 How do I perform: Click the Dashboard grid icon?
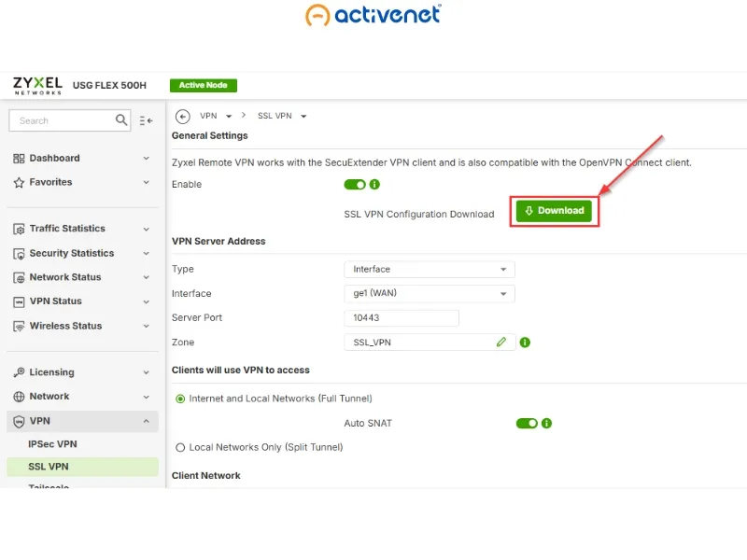19,159
